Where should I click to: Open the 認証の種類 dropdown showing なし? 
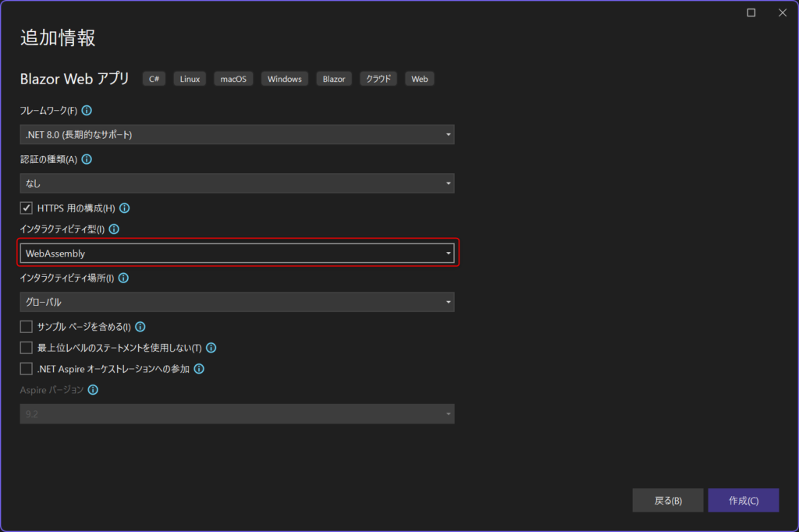tap(237, 183)
